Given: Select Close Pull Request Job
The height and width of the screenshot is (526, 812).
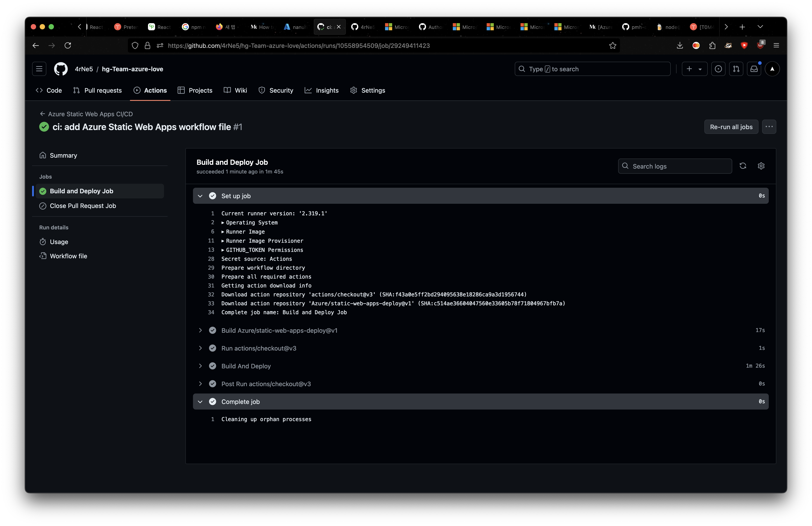Looking at the screenshot, I should point(83,206).
